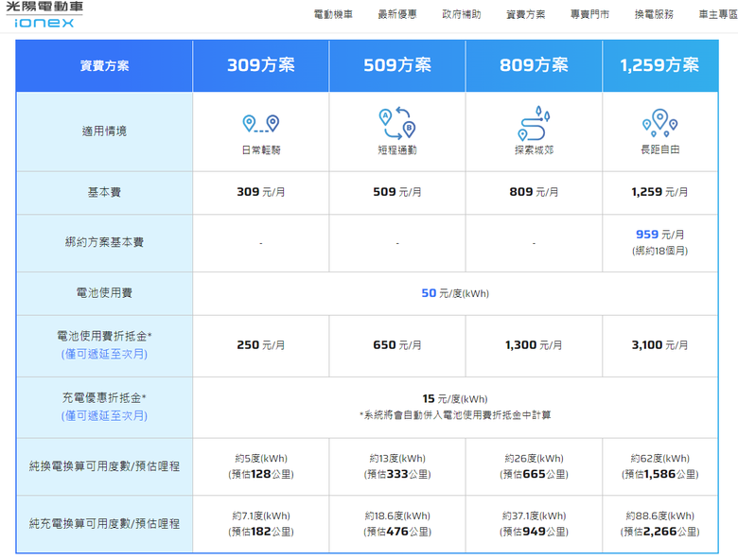738x560 pixels.
Task: Click the 長距自由 caption text
Action: pos(659,149)
